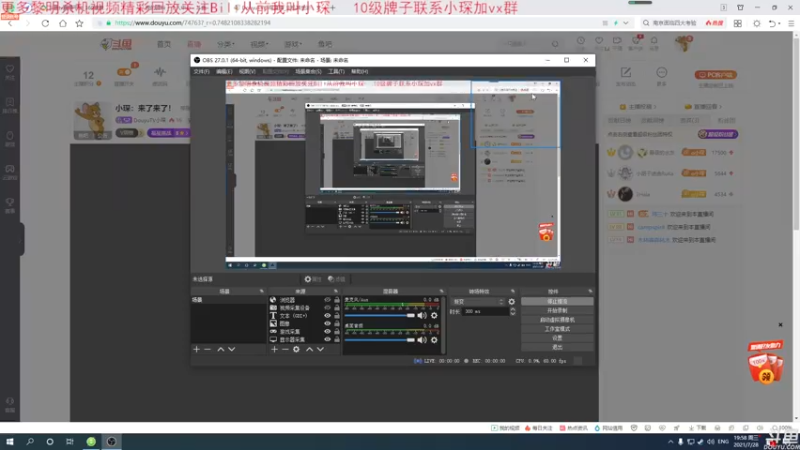Expand the Douyu 分类 category dropdown
The image size is (800, 450).
[x=226, y=44]
